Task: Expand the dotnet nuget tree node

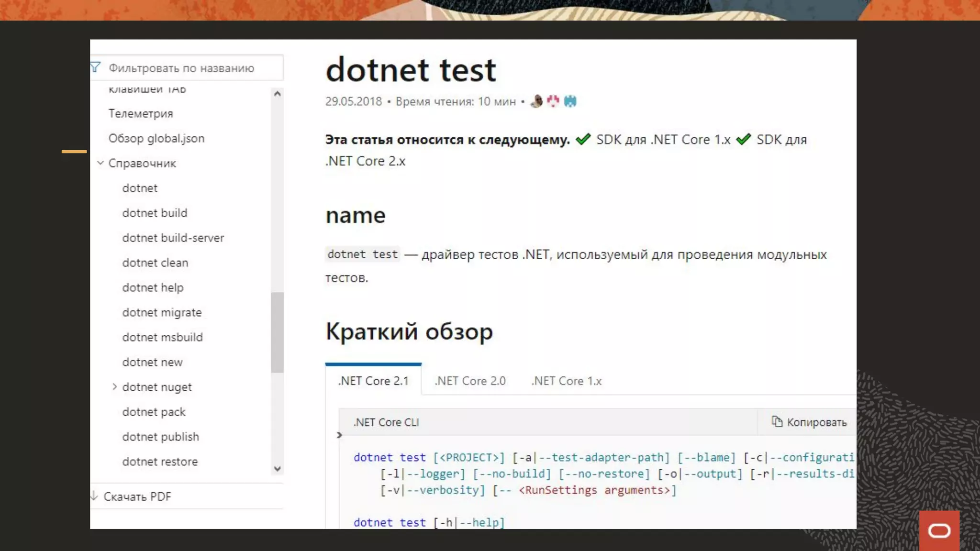Action: [x=114, y=386]
